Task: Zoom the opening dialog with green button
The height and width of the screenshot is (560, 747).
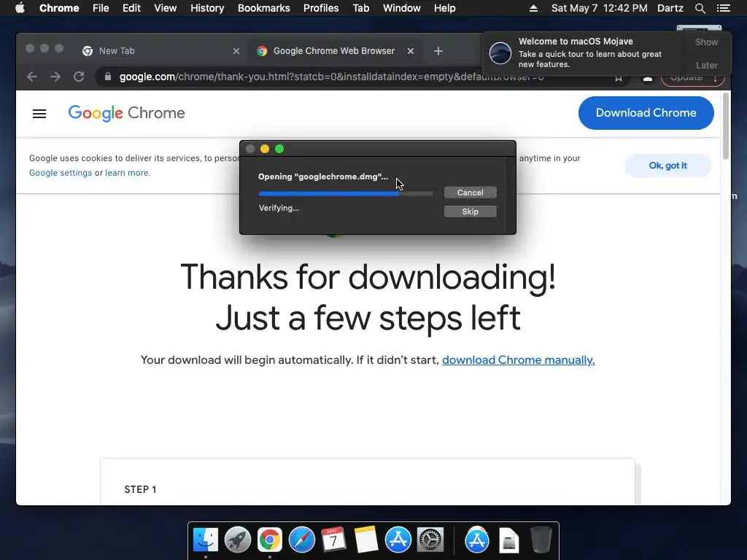Action: point(279,149)
